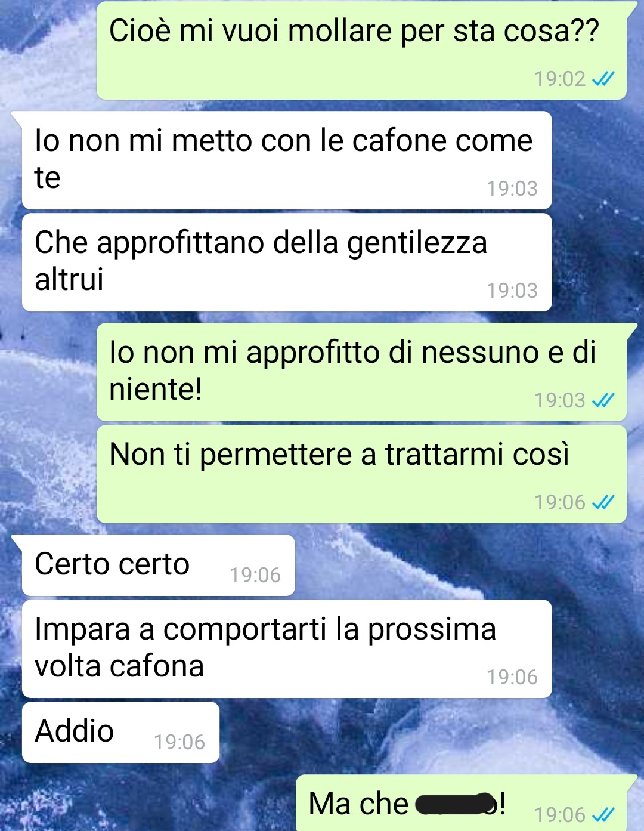Tap the blacked-out censored word
This screenshot has width=644, height=831.
click(456, 804)
